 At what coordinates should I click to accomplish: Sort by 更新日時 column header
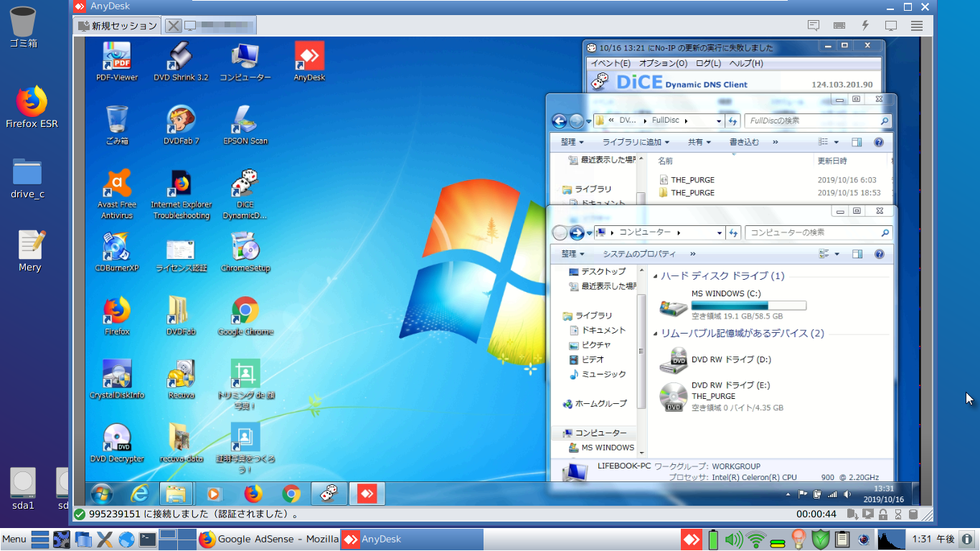pos(832,161)
